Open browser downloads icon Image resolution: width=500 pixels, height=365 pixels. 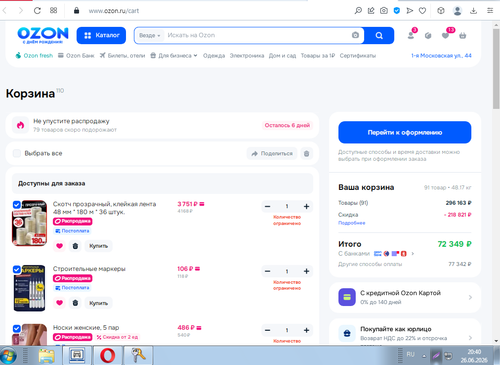click(x=473, y=11)
